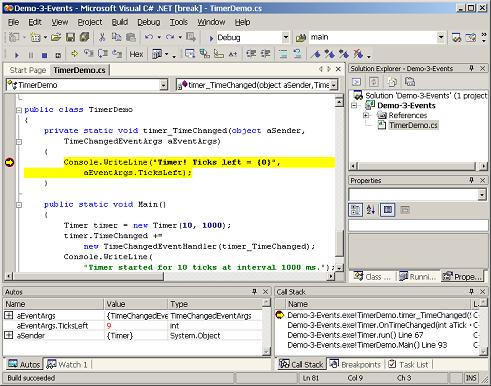Pin the Autos panel

254,292
